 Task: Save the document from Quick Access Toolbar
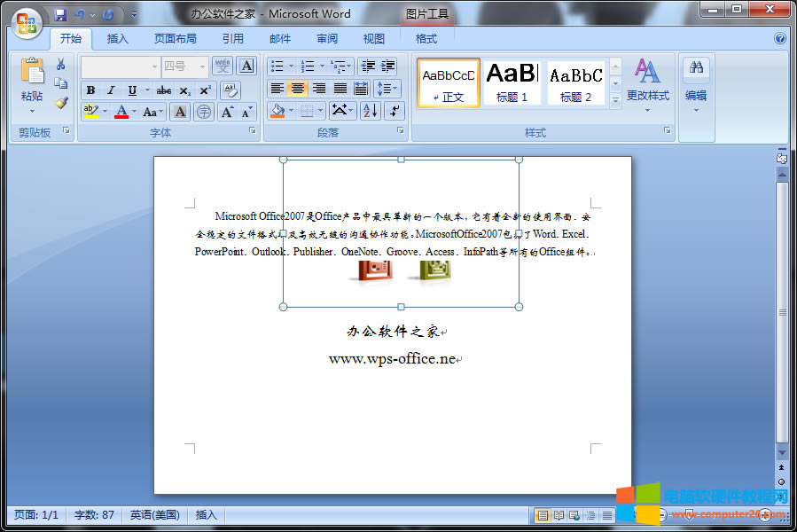(x=60, y=14)
